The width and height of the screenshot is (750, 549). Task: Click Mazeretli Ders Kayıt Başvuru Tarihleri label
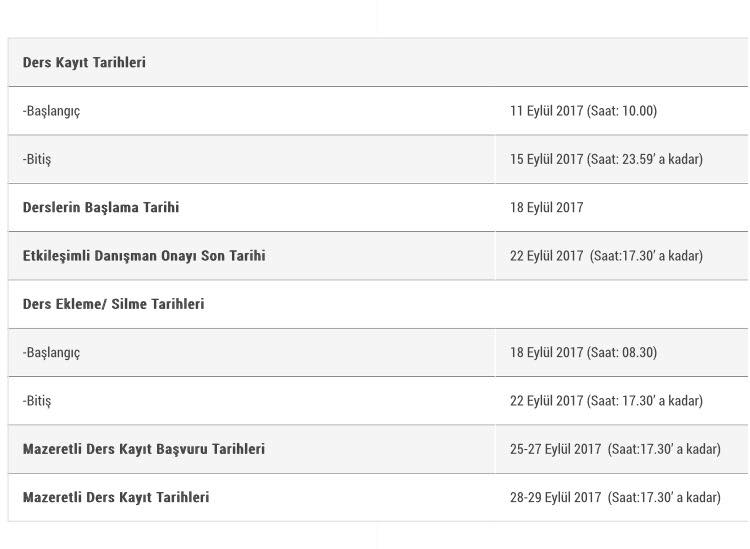point(143,449)
